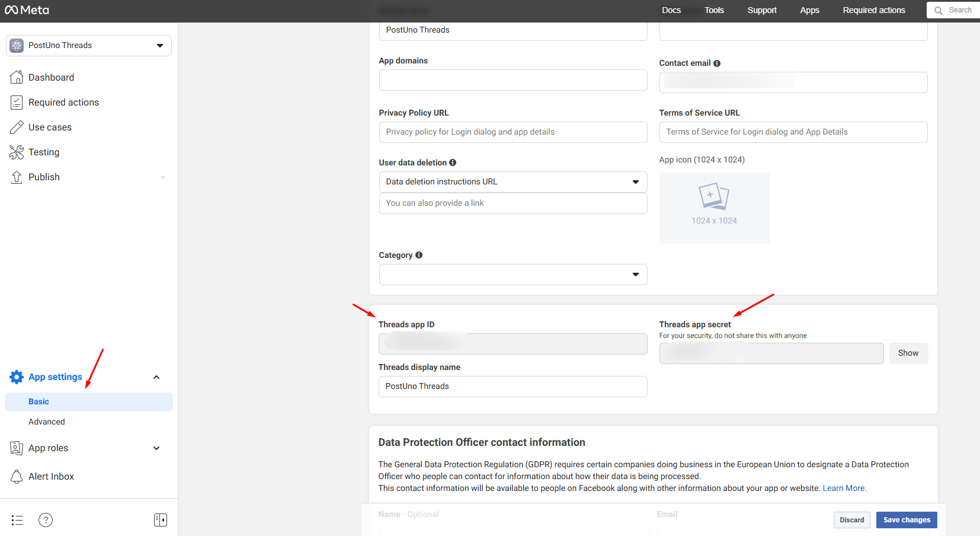Click the help question mark icon
The image size is (980, 536).
[x=46, y=520]
